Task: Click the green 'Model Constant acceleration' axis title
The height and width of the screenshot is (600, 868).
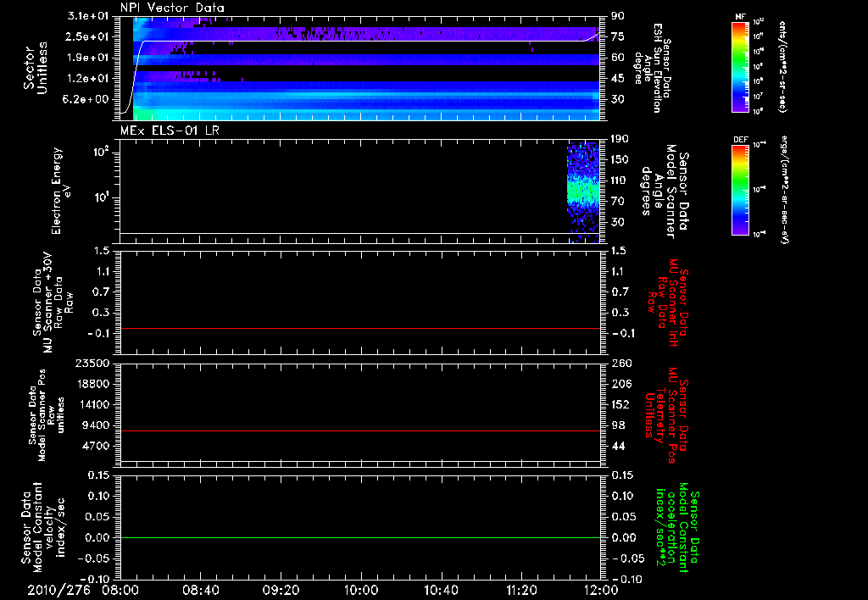Action: tap(678, 528)
